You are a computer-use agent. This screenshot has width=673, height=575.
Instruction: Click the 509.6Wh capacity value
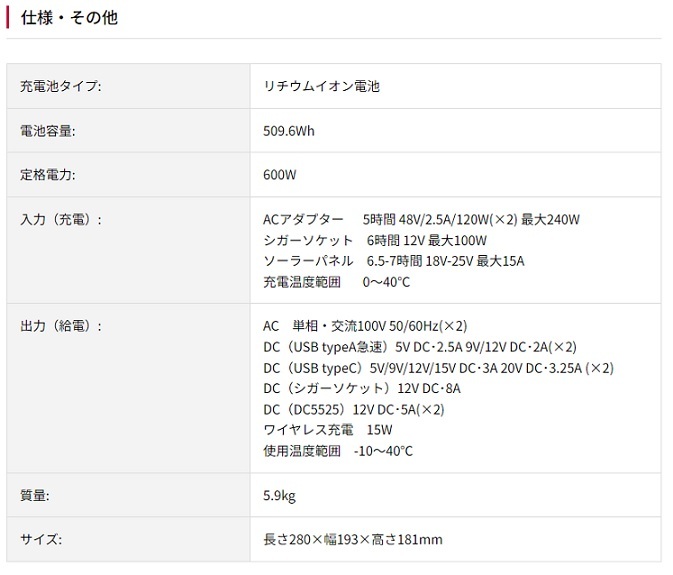289,131
